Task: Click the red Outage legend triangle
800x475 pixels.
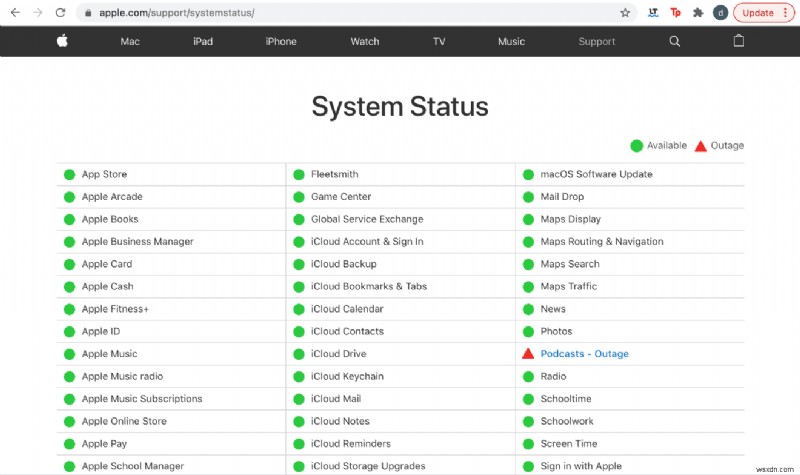Action: (701, 146)
